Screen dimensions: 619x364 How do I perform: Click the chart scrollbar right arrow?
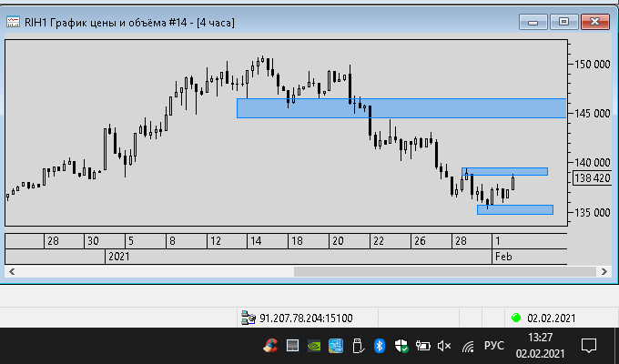click(604, 271)
